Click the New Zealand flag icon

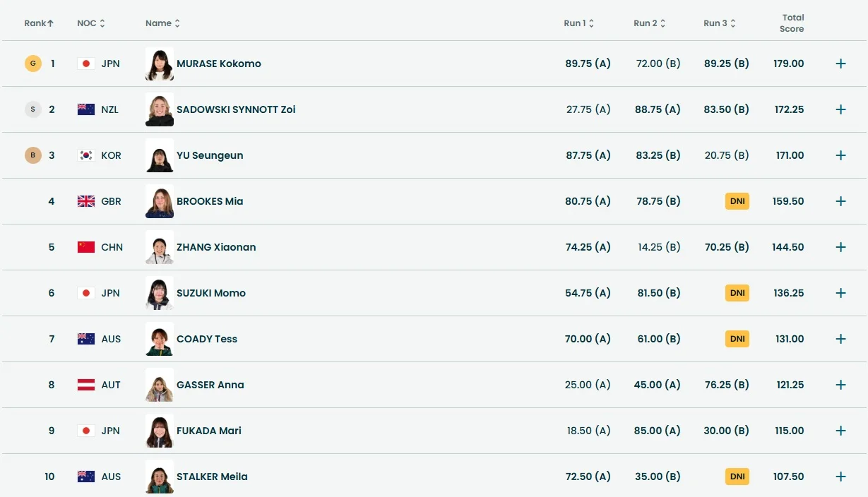pyautogui.click(x=86, y=109)
